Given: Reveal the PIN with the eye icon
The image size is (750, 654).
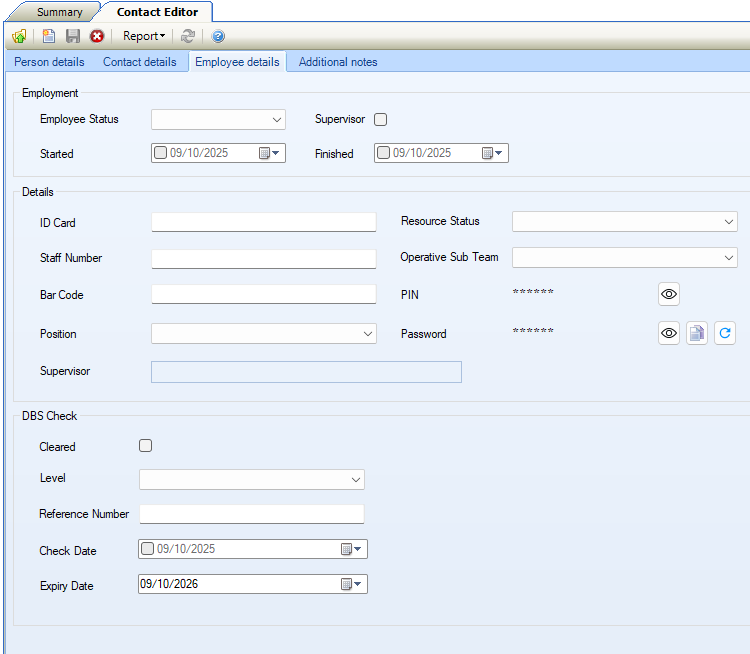Looking at the screenshot, I should (x=669, y=294).
